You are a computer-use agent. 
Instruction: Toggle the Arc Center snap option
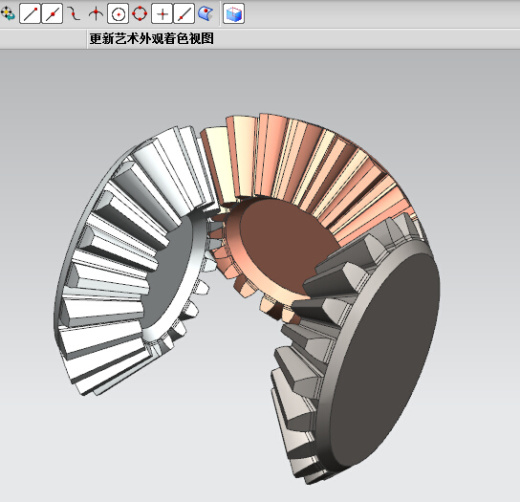pos(118,14)
